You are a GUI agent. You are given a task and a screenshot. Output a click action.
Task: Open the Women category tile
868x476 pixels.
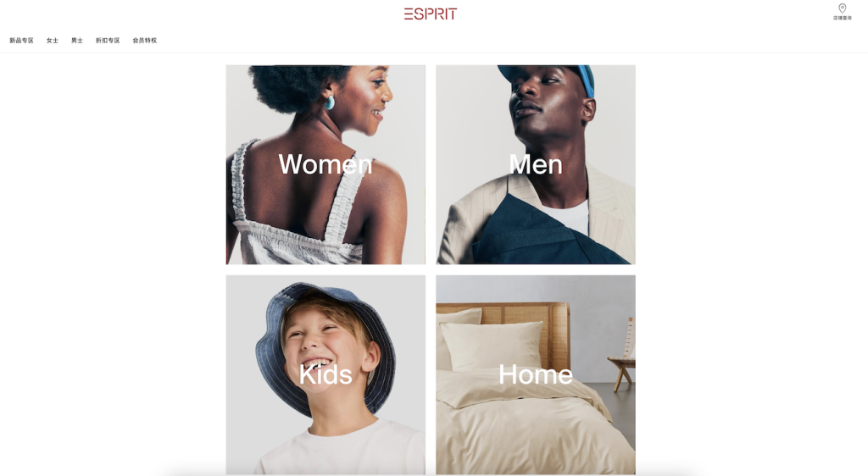click(x=325, y=165)
